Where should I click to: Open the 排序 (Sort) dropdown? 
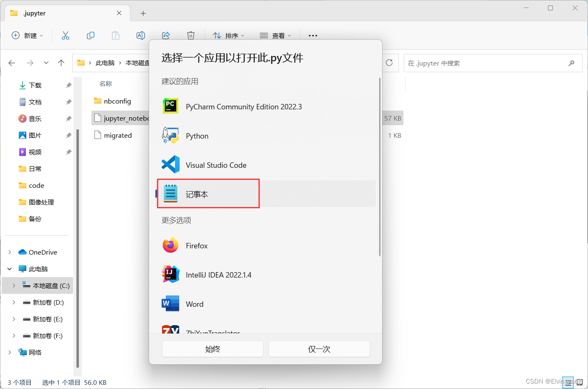(x=229, y=35)
